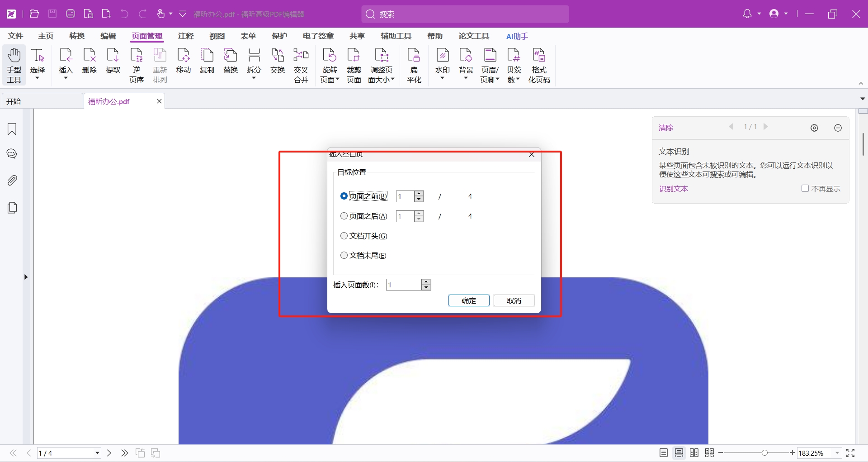Viewport: 868px width, 462px height.
Task: Click the search box 搜索
Action: click(x=465, y=14)
